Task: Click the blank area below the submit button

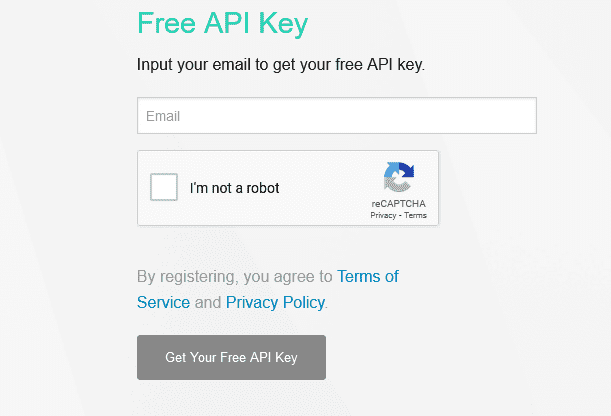Action: (x=231, y=398)
